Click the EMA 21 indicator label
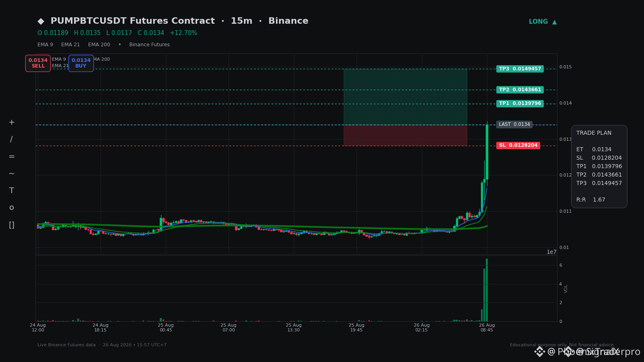Viewport: 644px width, 362px height. click(70, 45)
